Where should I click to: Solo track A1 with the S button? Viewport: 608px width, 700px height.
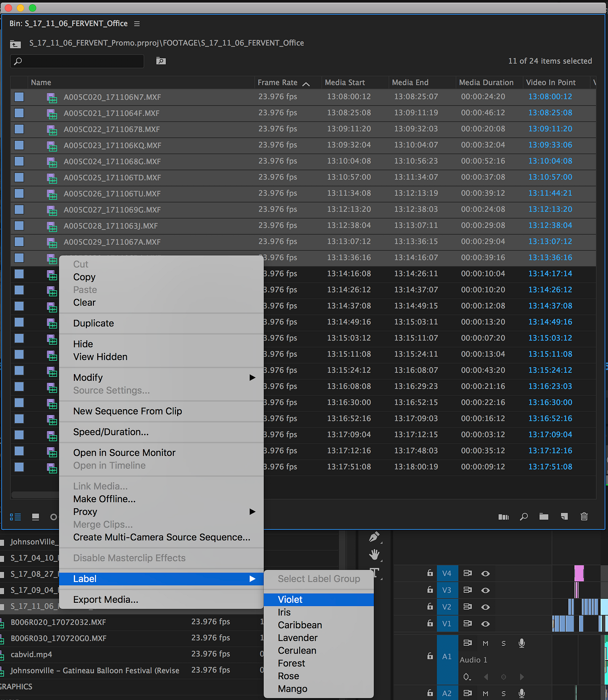pyautogui.click(x=503, y=643)
